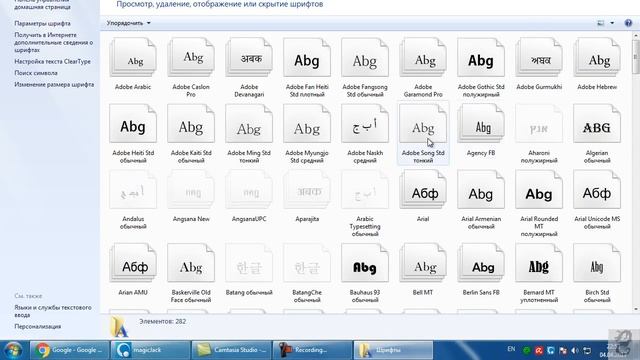Viewport: 640px width, 360px height.
Task: Select the Adobe Garamond Pro font icon
Action: point(422,58)
